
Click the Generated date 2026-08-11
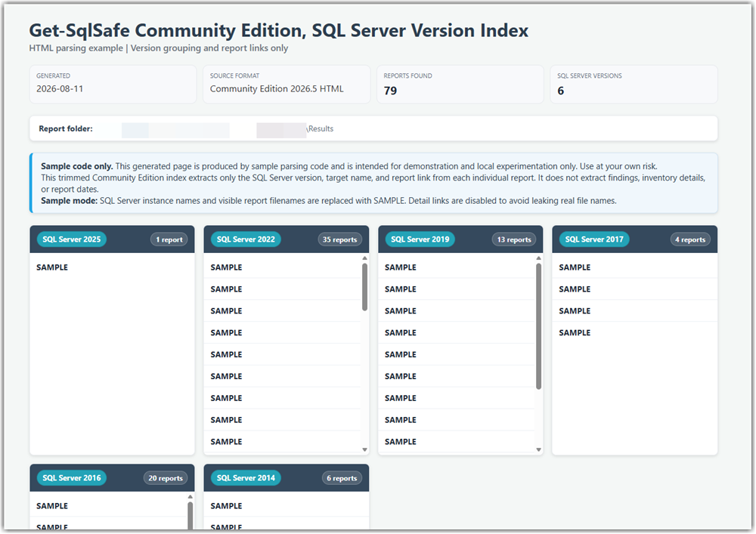click(60, 89)
